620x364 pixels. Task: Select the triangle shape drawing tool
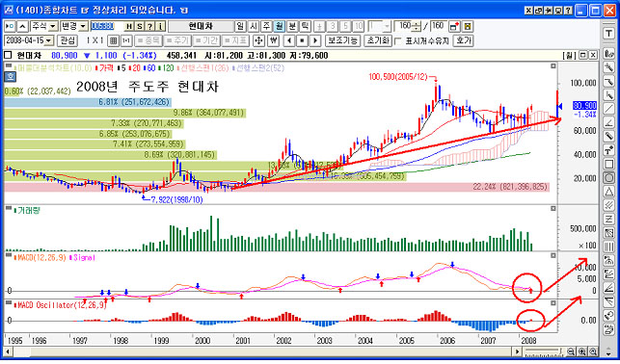tap(609, 192)
